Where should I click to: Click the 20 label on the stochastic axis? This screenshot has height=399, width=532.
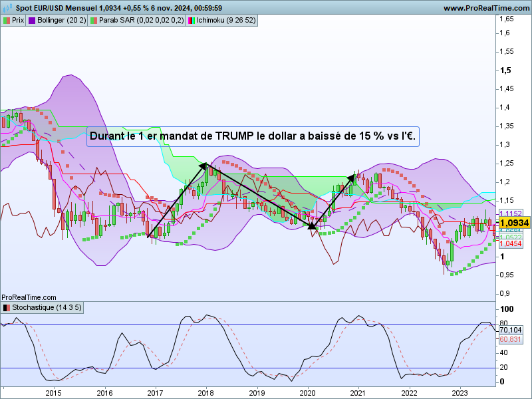coord(504,368)
